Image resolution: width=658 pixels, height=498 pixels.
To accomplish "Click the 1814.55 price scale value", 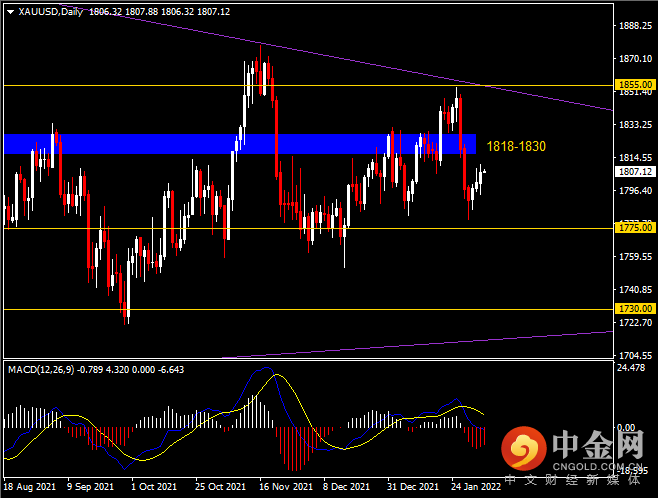I will coord(636,158).
